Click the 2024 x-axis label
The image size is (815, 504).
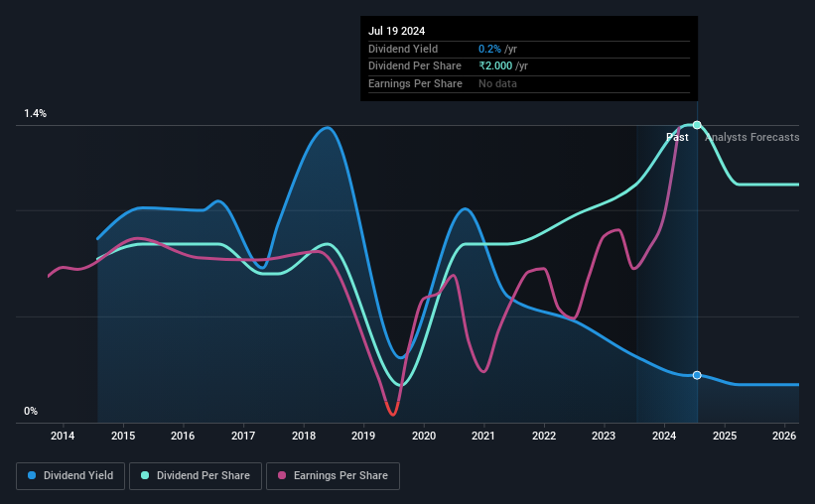click(664, 436)
